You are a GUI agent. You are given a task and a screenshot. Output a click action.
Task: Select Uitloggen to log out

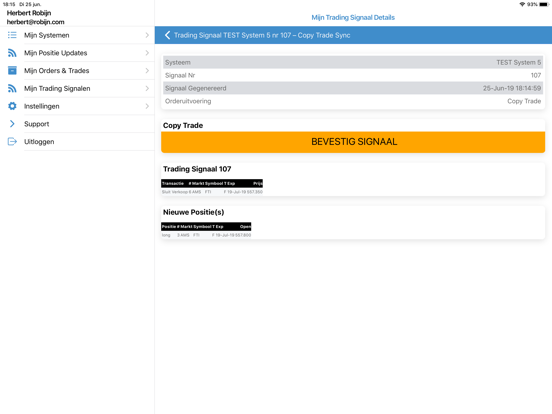[x=77, y=142]
